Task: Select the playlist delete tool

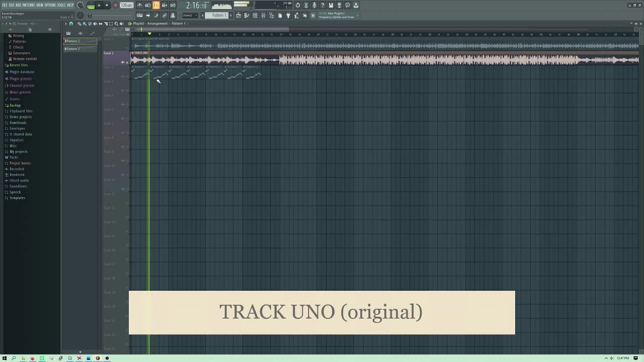Action: [90, 24]
